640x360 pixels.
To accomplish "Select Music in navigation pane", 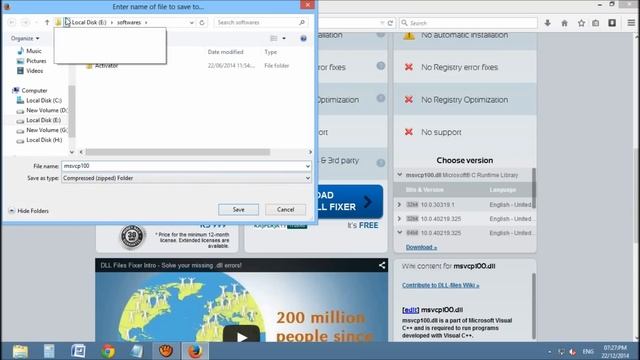I will coord(33,51).
